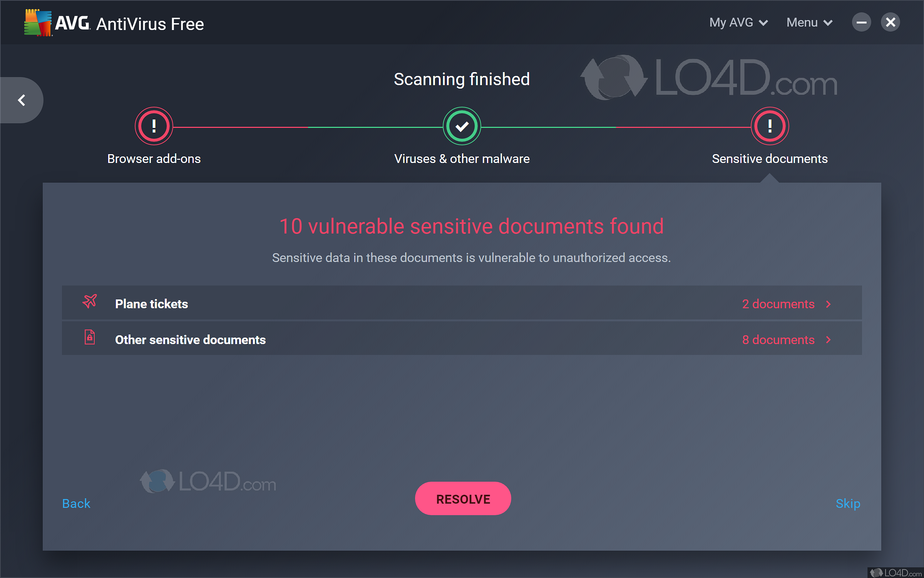Click the back arrow tab on left edge

(x=22, y=100)
